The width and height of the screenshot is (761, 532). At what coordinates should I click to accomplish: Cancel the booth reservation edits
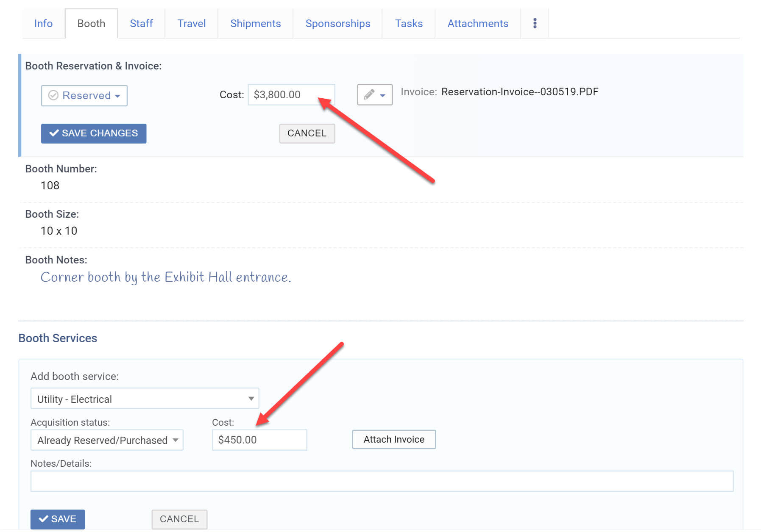(x=307, y=133)
